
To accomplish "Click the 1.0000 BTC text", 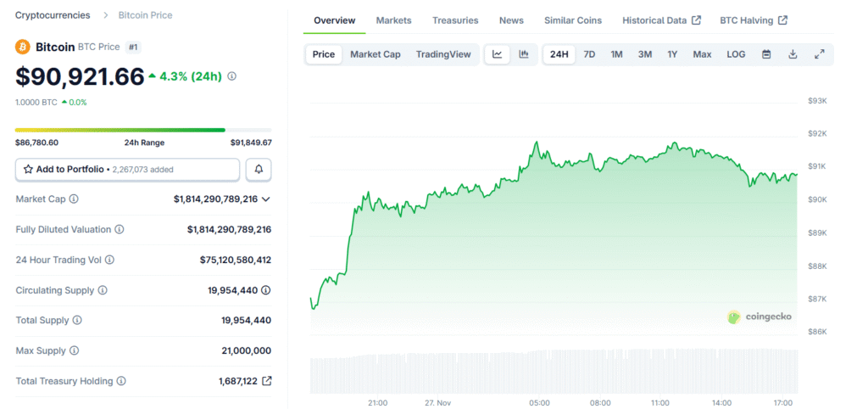I will click(36, 102).
